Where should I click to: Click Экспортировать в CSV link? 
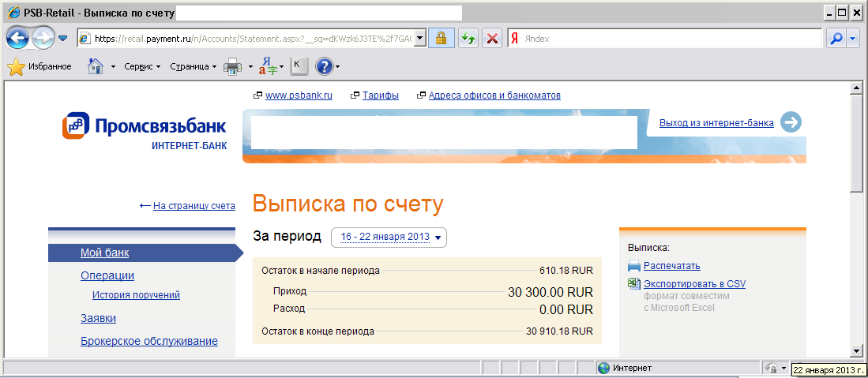point(694,284)
